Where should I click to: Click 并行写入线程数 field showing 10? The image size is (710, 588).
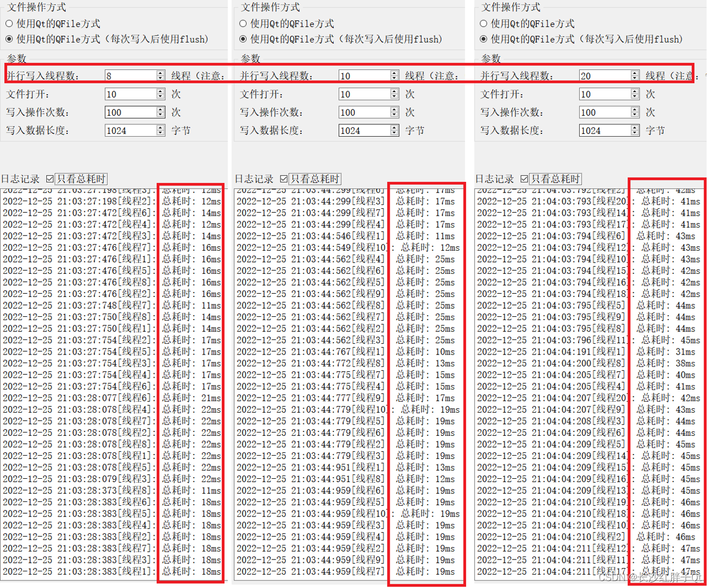[x=364, y=76]
